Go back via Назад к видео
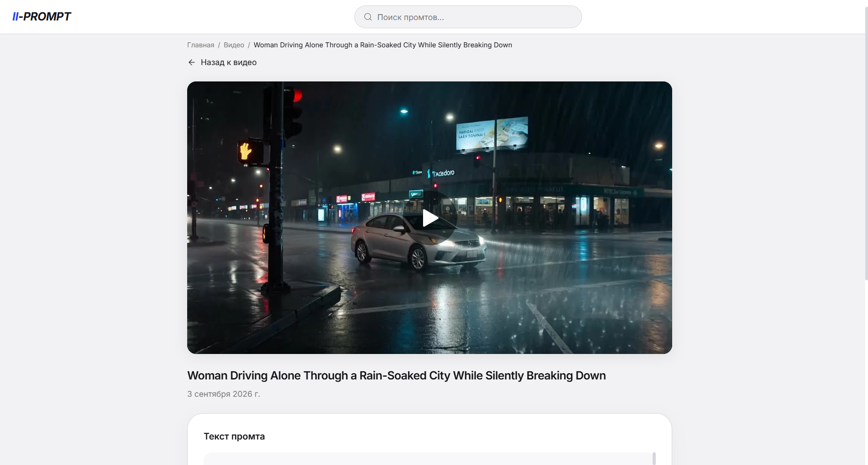The width and height of the screenshot is (868, 465). coord(222,62)
